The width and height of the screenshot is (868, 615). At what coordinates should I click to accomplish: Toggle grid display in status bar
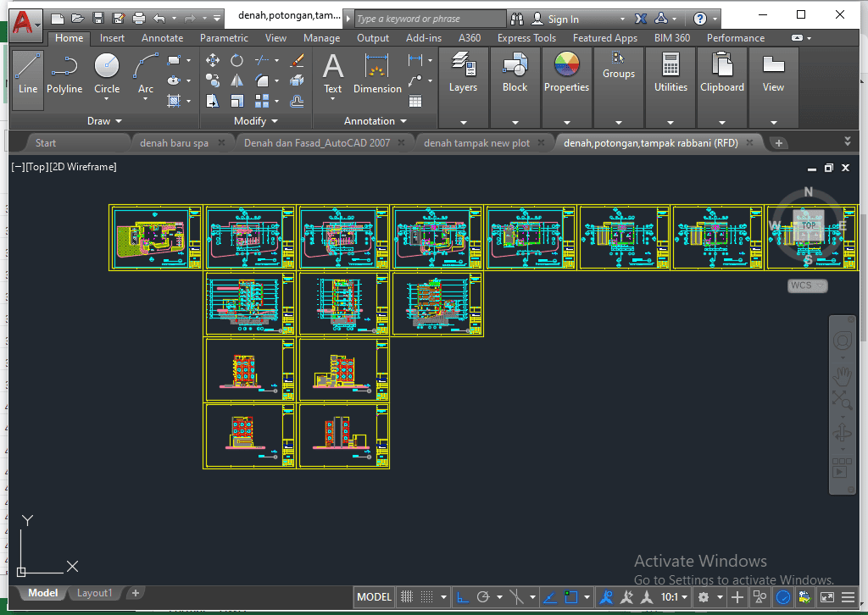(x=407, y=597)
